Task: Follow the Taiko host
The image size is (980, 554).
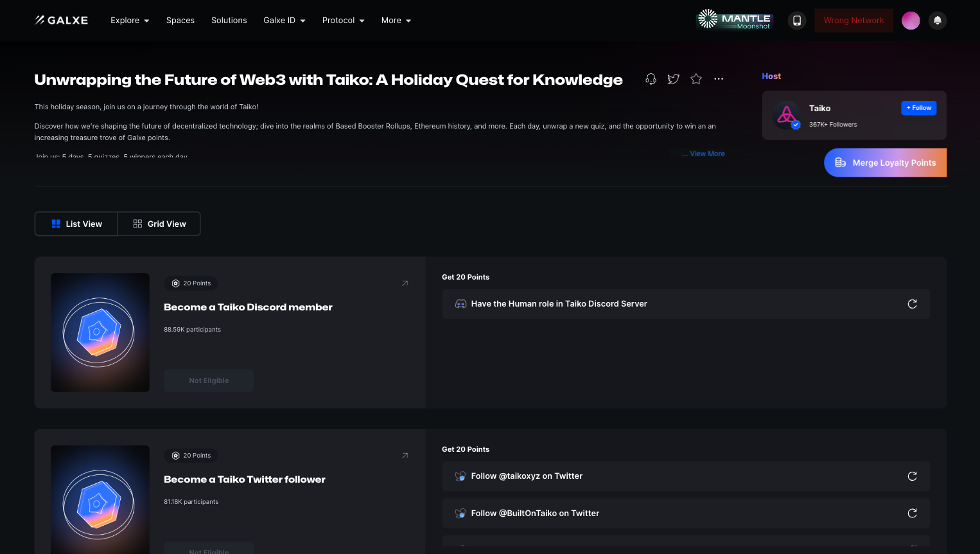Action: tap(918, 108)
